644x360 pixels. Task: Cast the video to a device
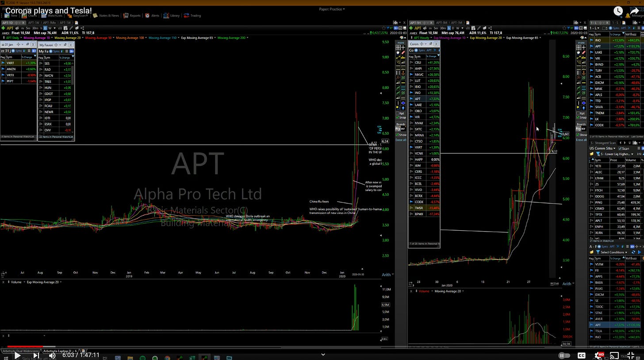(614, 355)
